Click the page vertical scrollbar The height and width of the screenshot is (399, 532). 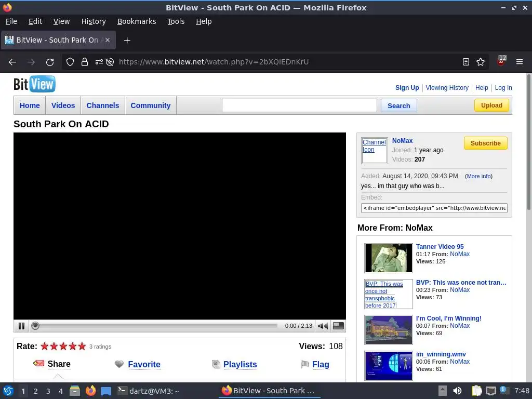point(528,142)
